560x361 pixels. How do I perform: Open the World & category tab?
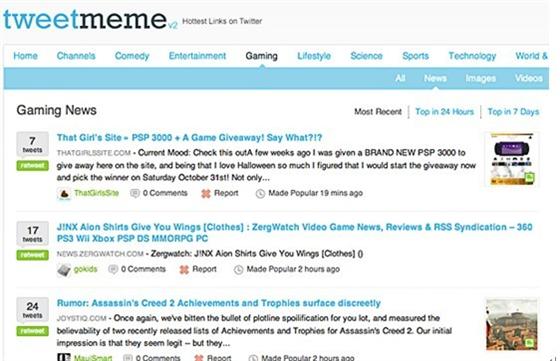point(531,56)
